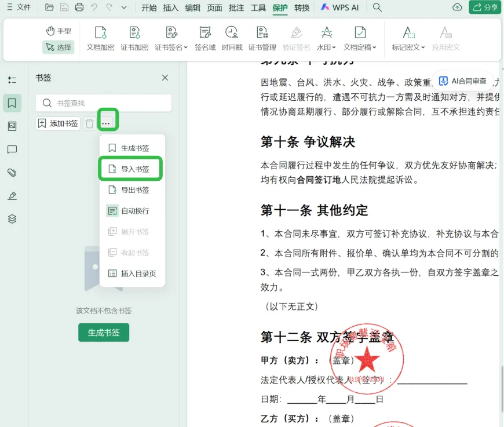Click the 文档加密 document encryption icon
The image size is (504, 427).
[x=100, y=39]
